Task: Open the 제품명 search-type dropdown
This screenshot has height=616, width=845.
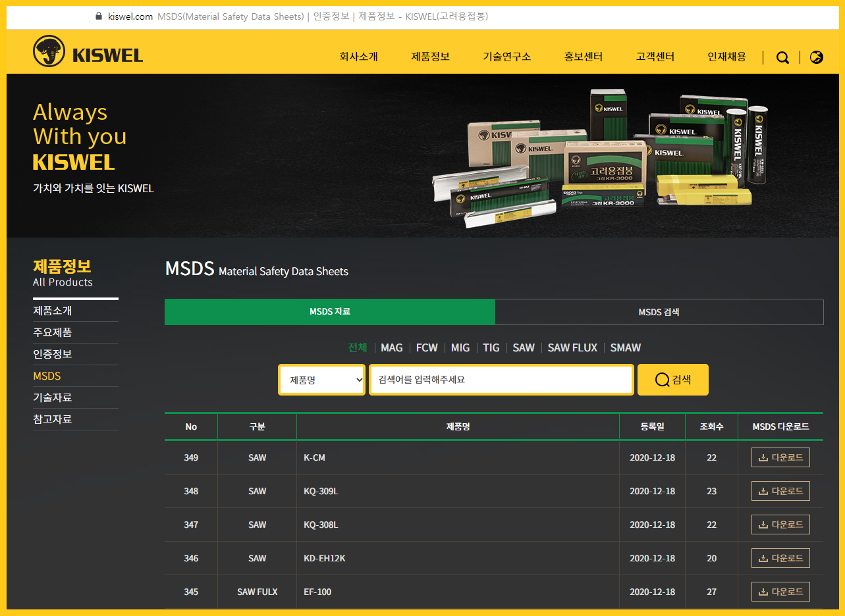Action: tap(322, 380)
